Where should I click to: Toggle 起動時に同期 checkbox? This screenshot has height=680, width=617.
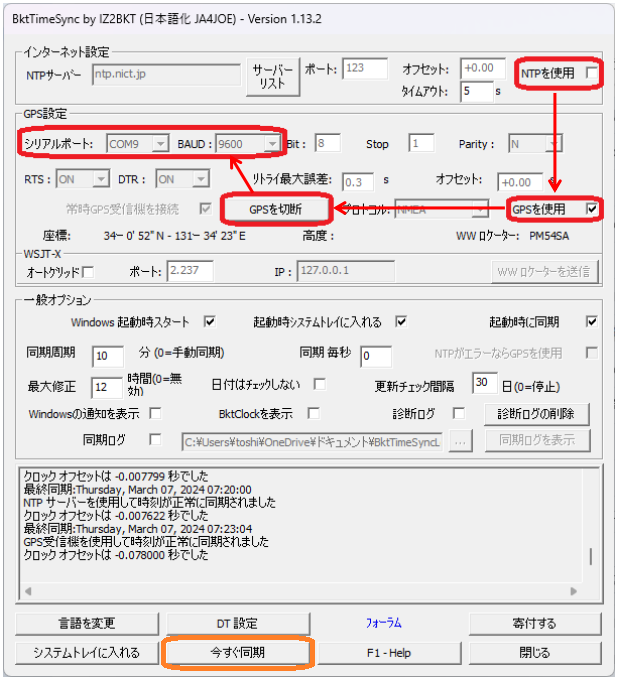[591, 322]
